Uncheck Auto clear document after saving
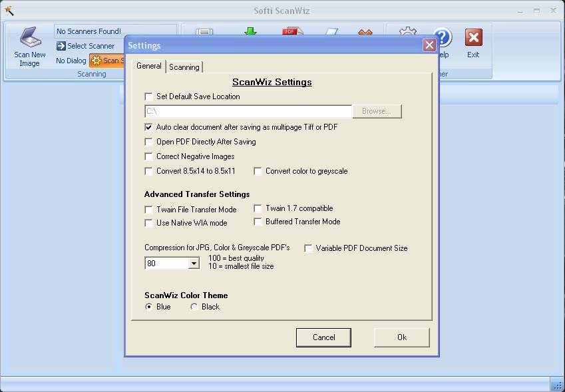 pos(148,127)
